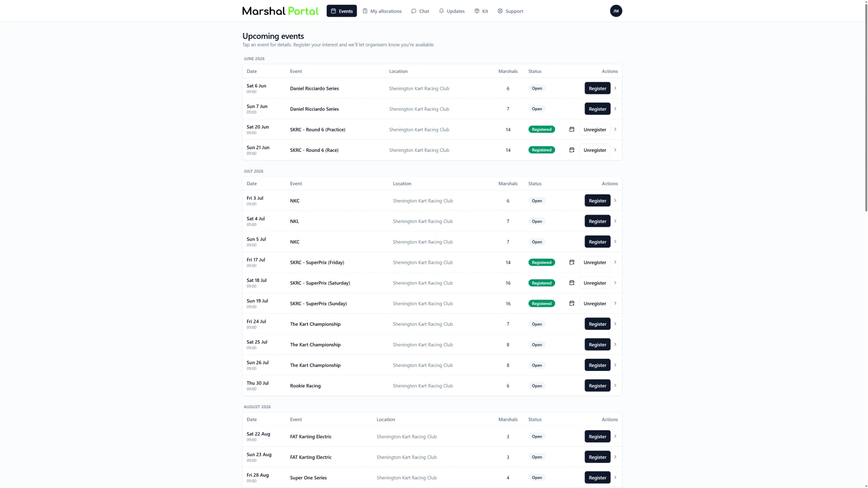
Task: Click the Sat 20 Jun date cell
Action: point(257,129)
